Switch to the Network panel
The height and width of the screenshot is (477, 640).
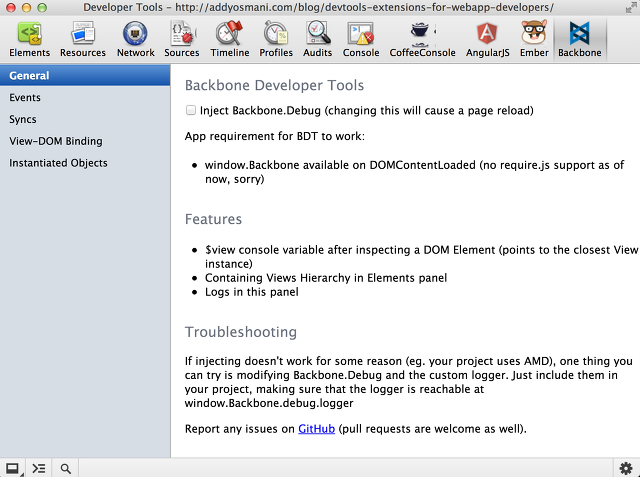136,40
